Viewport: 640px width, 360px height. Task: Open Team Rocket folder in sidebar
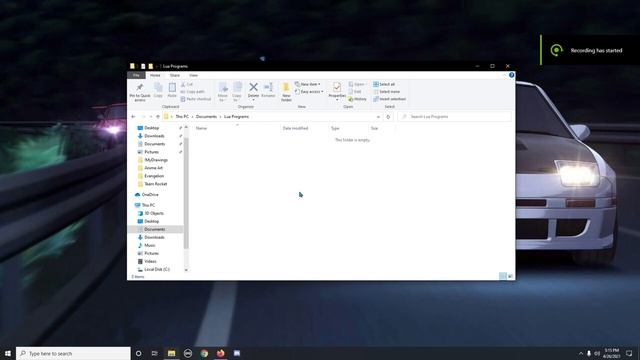tap(156, 184)
